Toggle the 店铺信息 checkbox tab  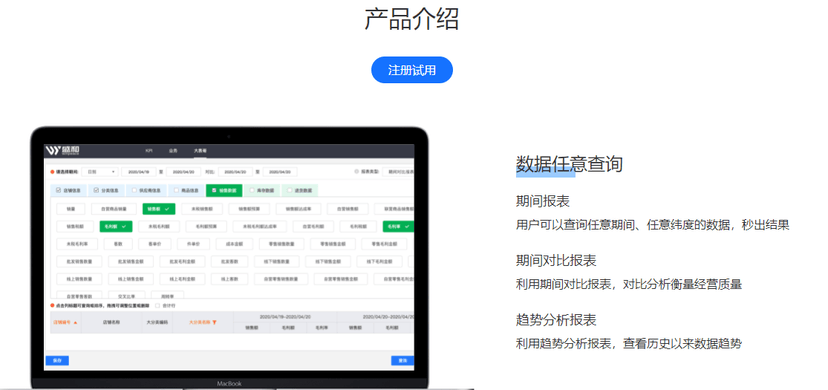coord(69,190)
